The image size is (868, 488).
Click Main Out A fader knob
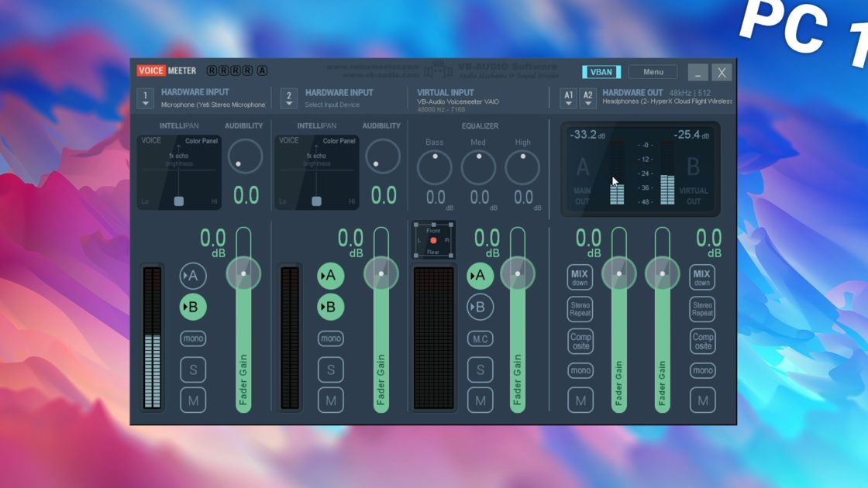619,273
